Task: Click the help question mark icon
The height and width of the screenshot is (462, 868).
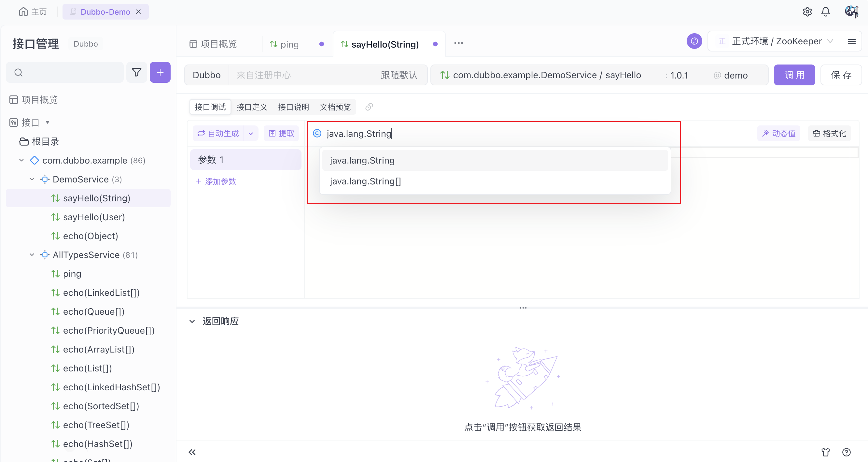Action: tap(846, 452)
